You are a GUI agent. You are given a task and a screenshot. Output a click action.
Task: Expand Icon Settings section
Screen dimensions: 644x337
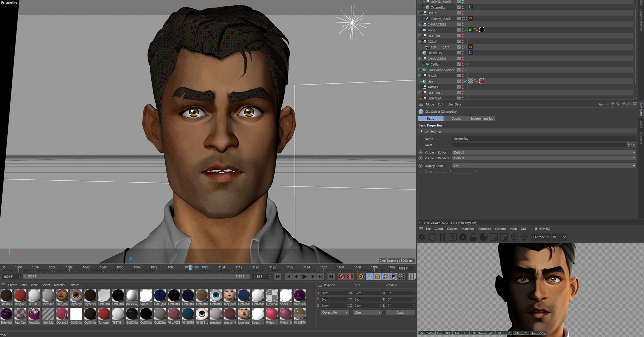click(x=422, y=131)
